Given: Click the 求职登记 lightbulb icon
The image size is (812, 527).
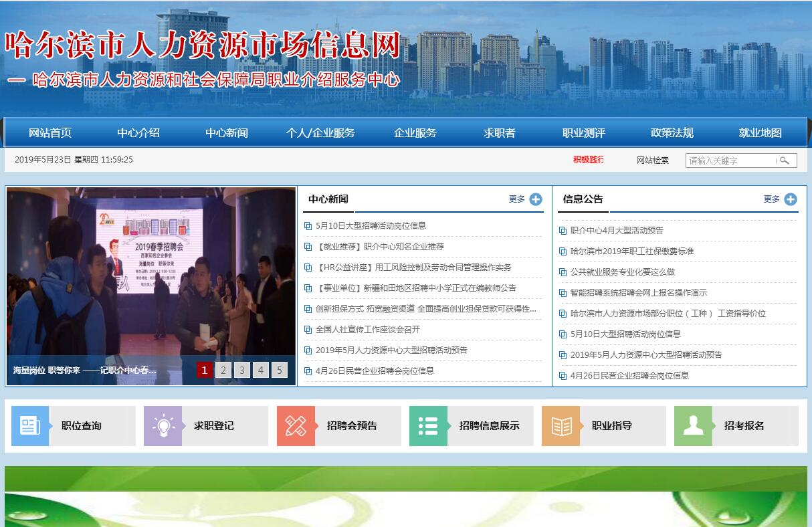Looking at the screenshot, I should (x=163, y=426).
